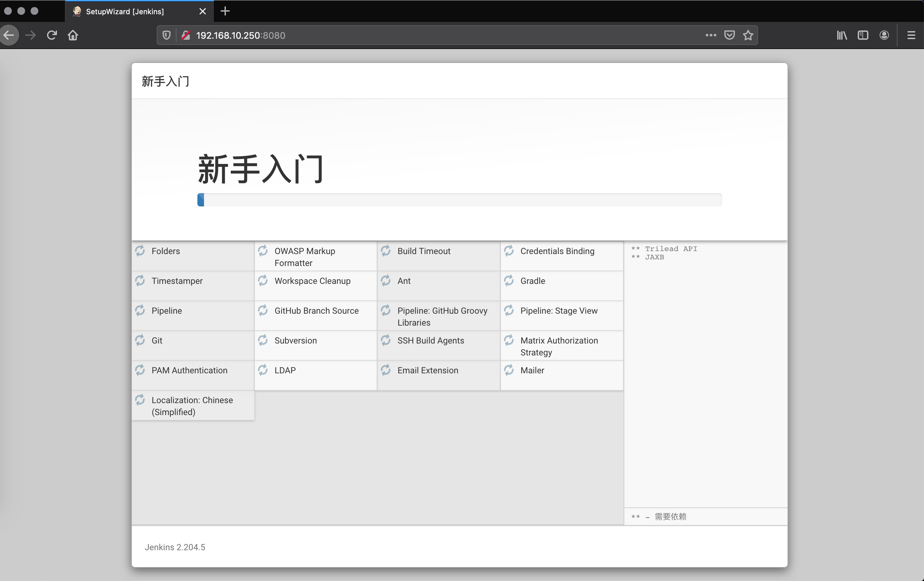Open the page actions three-dot menu

point(711,35)
